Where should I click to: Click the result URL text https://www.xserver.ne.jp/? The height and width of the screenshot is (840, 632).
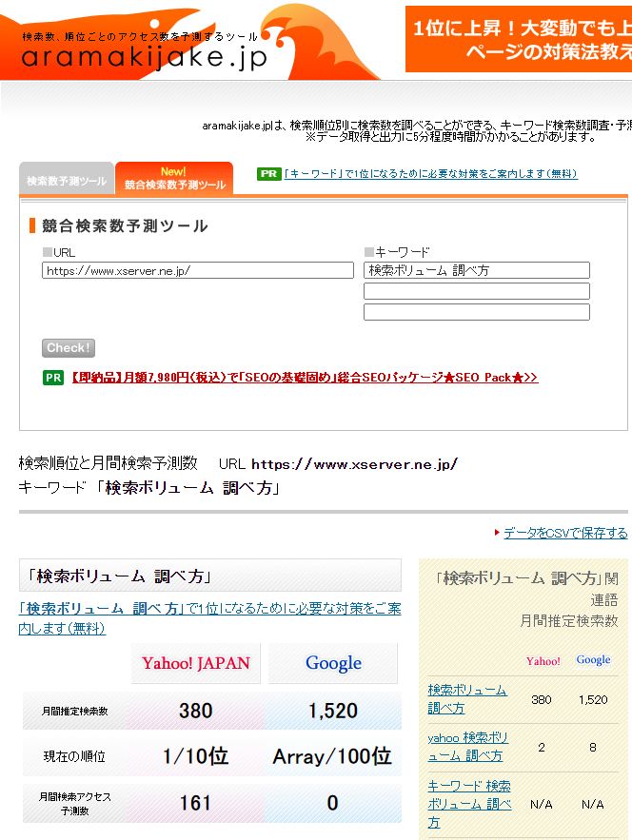pos(354,464)
